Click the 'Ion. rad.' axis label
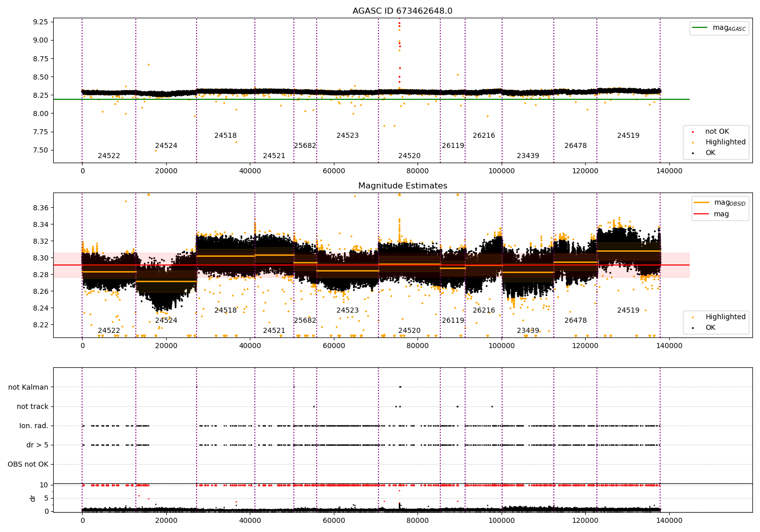The height and width of the screenshot is (532, 760). pyautogui.click(x=34, y=426)
